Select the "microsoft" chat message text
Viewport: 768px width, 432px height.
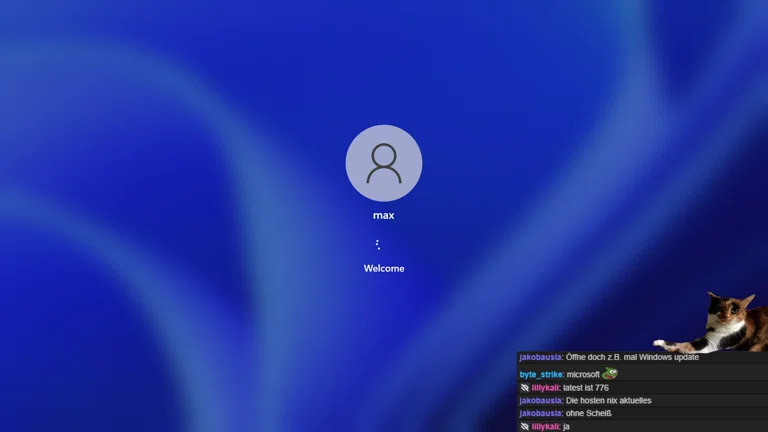[583, 375]
